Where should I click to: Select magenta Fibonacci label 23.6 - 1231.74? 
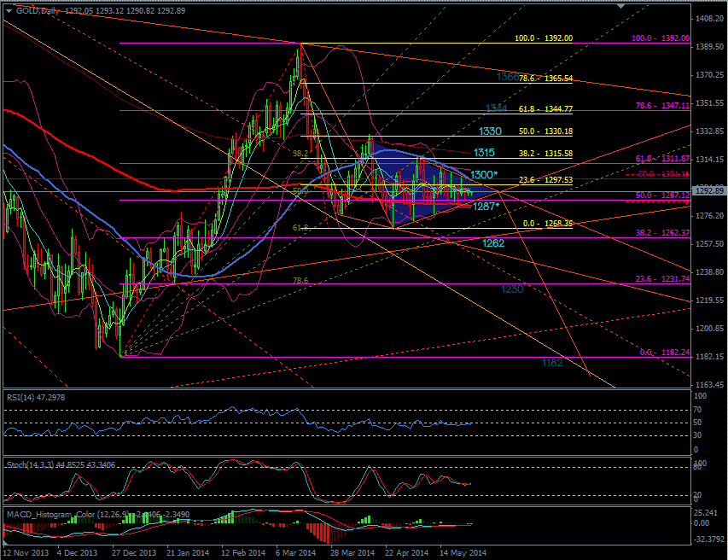coord(662,279)
